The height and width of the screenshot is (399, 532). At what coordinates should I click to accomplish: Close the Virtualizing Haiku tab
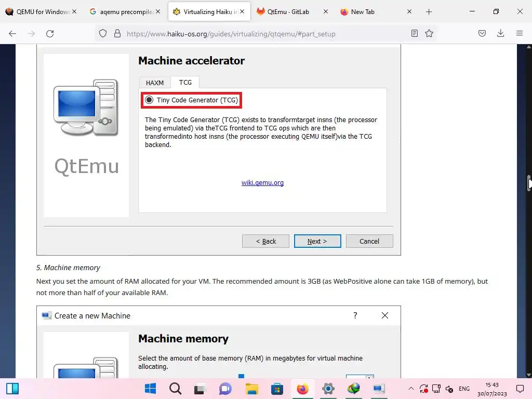(x=242, y=11)
